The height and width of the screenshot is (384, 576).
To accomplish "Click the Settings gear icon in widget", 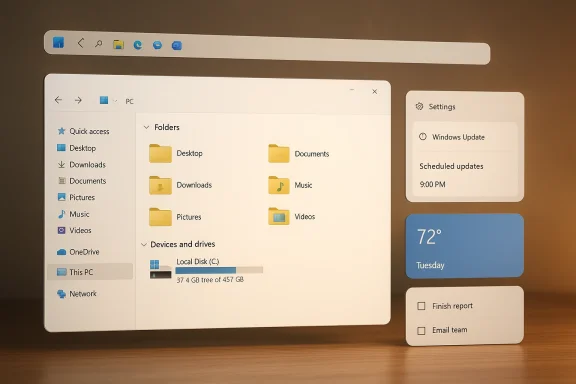I will (x=419, y=106).
